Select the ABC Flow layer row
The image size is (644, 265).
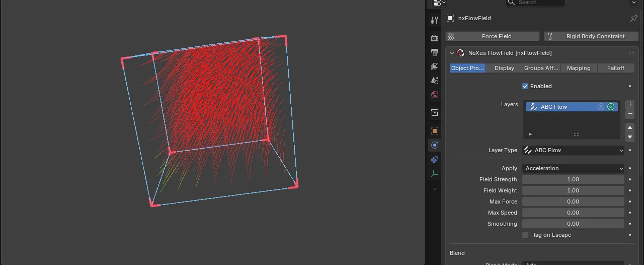[572, 107]
